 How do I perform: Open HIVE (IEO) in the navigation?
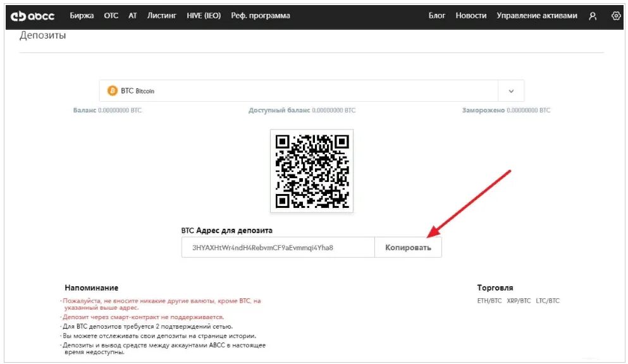click(204, 16)
